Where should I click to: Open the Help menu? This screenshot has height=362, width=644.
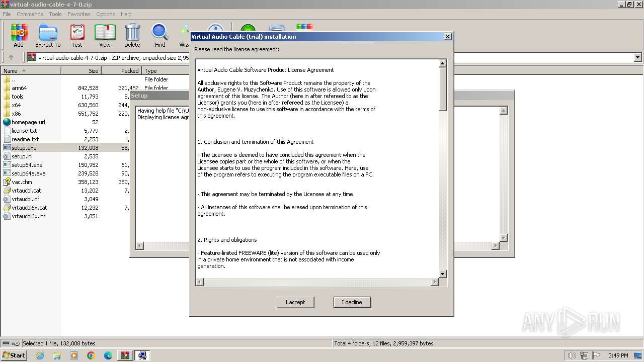click(x=126, y=14)
